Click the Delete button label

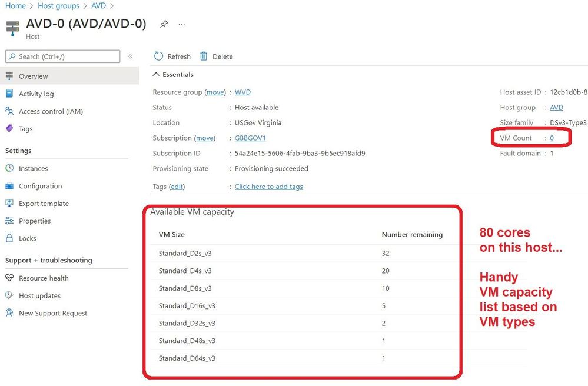222,56
